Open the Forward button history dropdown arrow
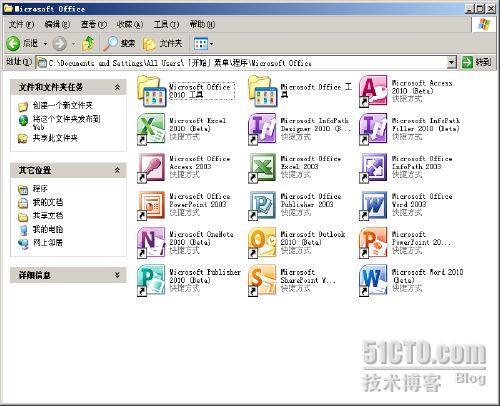Image resolution: width=500 pixels, height=406 pixels. pos(73,44)
